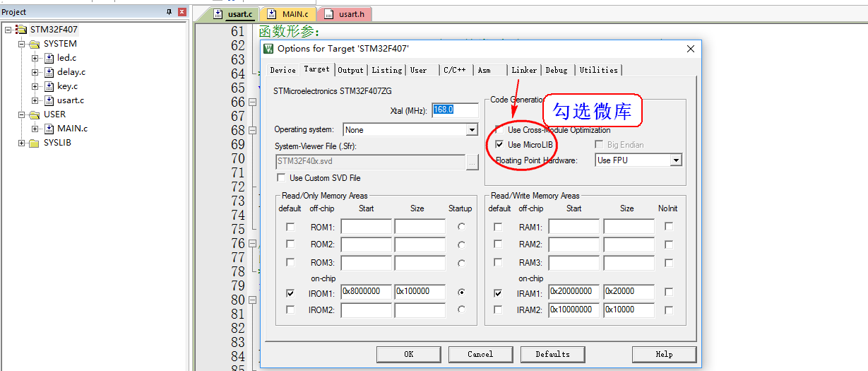Viewport: 868px width, 371px height.
Task: Open the Debug tab
Action: [557, 70]
